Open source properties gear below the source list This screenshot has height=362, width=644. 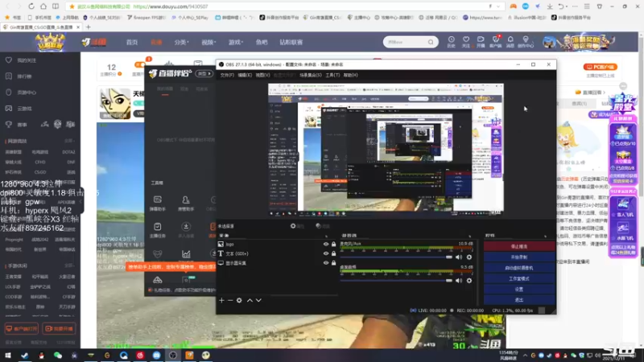[239, 300]
